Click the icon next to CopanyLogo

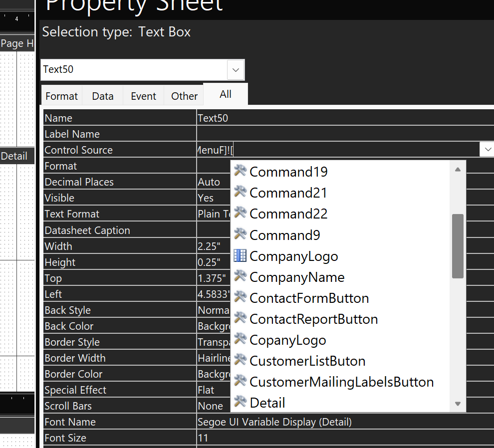coord(240,340)
